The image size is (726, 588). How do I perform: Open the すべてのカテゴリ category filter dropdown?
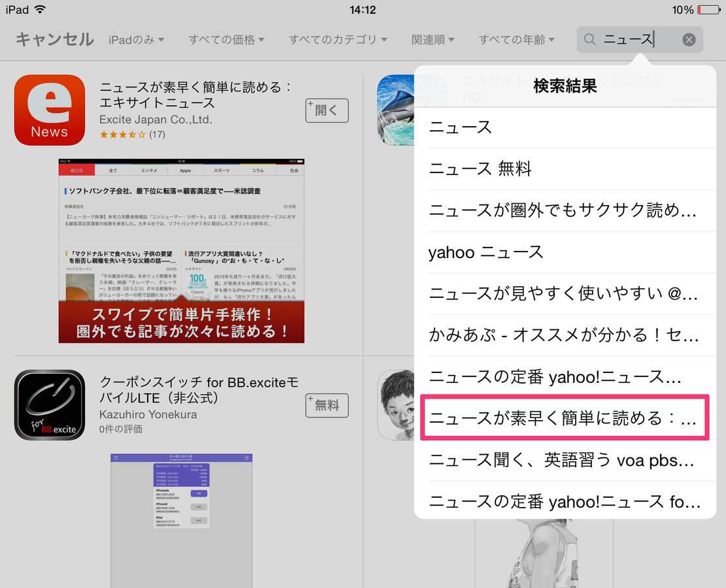pyautogui.click(x=338, y=40)
